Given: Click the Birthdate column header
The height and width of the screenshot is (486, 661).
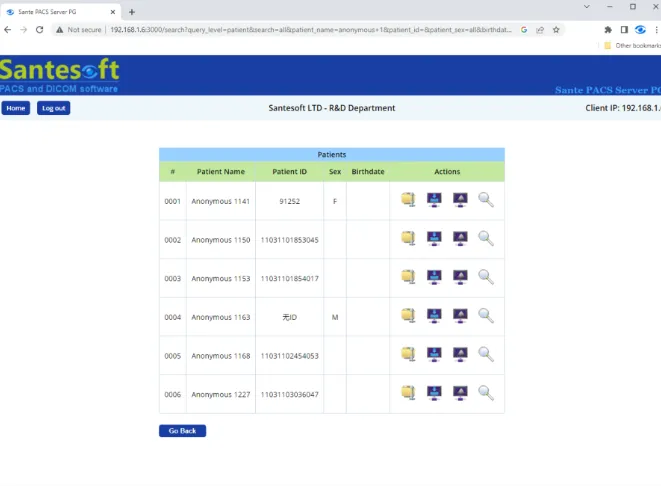Looking at the screenshot, I should pos(368,172).
